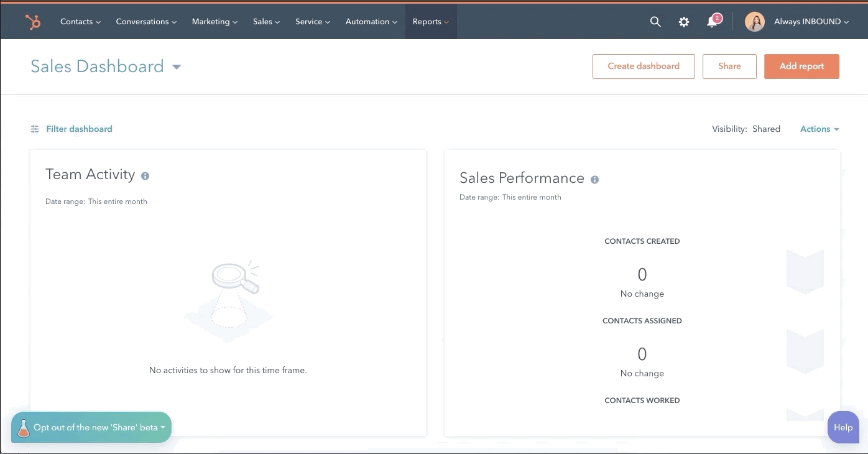Open the settings gear icon
The width and height of the screenshot is (868, 454).
click(x=684, y=22)
